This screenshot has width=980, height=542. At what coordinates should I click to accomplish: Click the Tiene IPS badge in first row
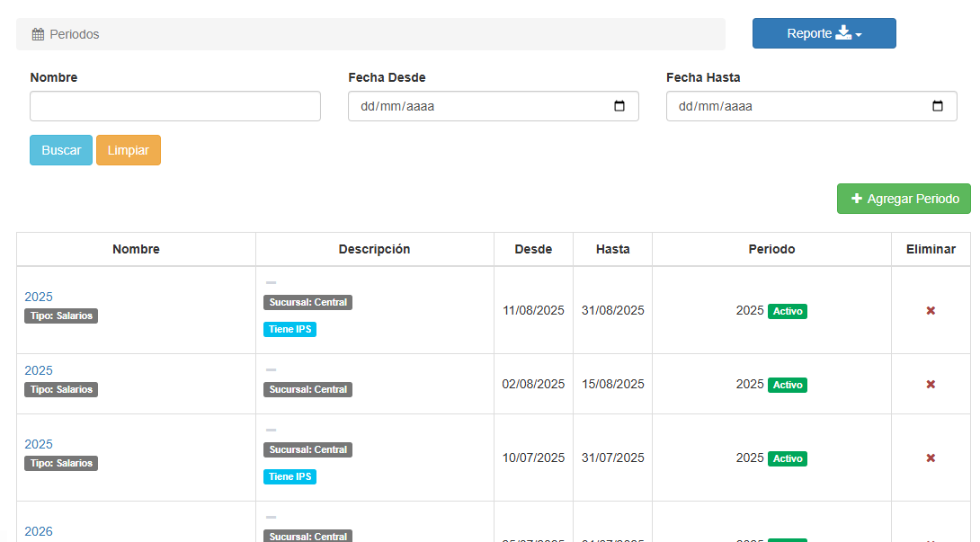click(x=290, y=329)
